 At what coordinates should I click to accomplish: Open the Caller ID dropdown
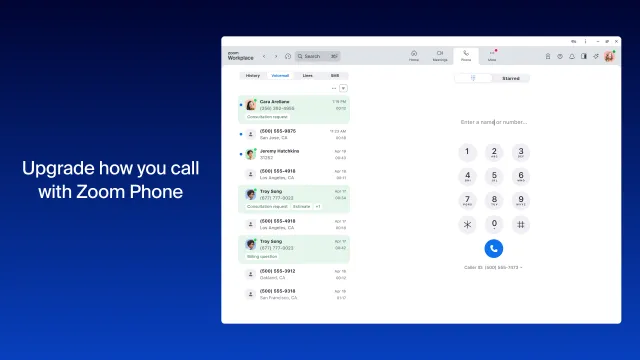[493, 267]
